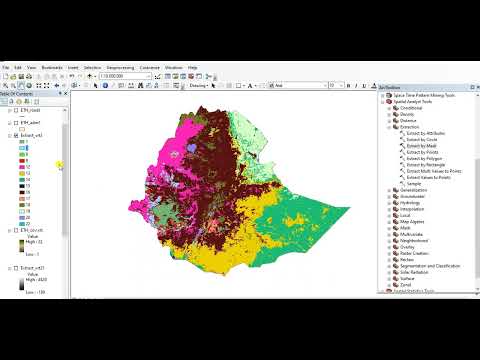Click the Fixed Zoom Out icon
Viewport: 480px width, 360px height.
[47, 86]
